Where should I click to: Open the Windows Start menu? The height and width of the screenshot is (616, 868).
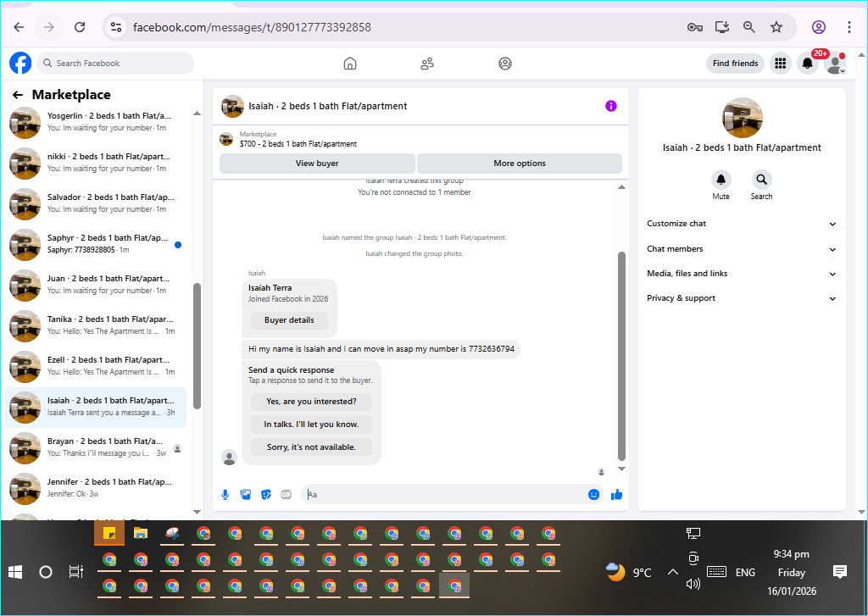click(x=15, y=572)
